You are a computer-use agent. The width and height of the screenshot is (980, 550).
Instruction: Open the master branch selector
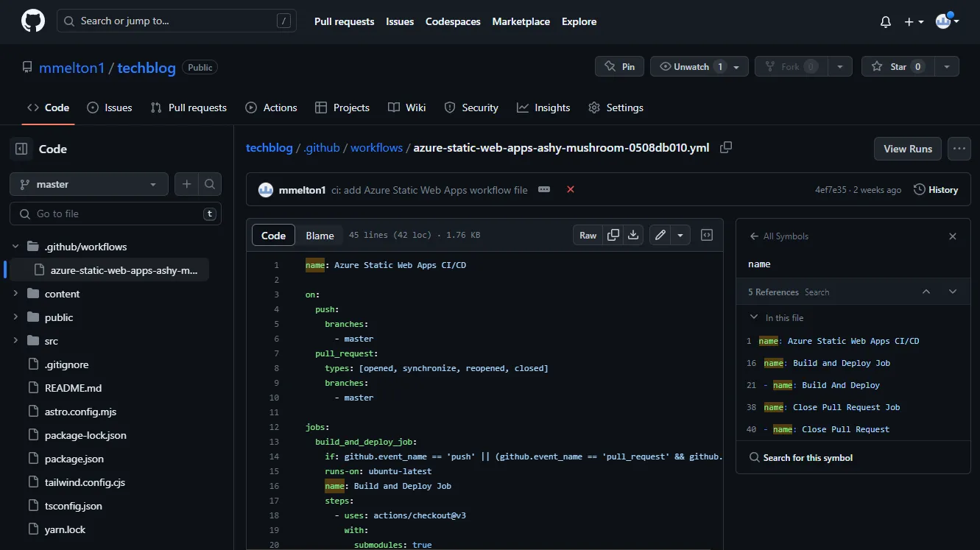(x=89, y=184)
